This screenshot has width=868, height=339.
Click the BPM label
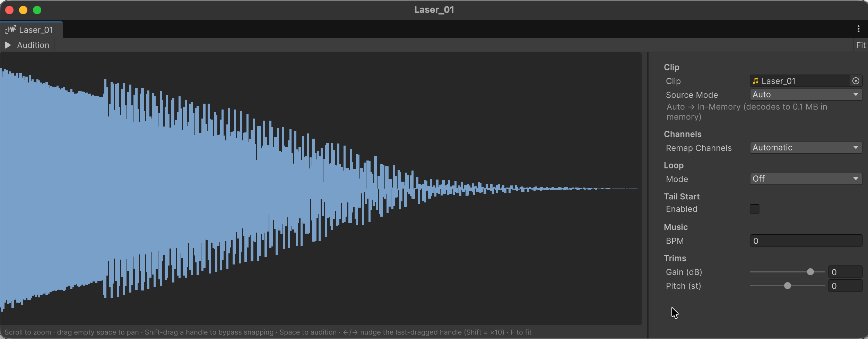pos(675,241)
